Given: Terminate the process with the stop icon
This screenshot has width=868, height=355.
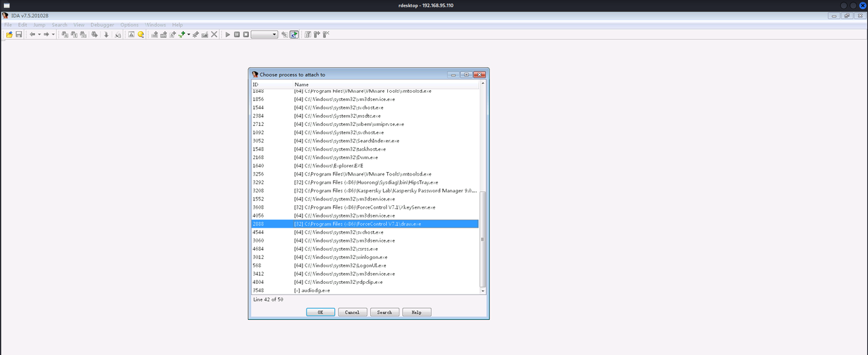Looking at the screenshot, I should [x=245, y=35].
